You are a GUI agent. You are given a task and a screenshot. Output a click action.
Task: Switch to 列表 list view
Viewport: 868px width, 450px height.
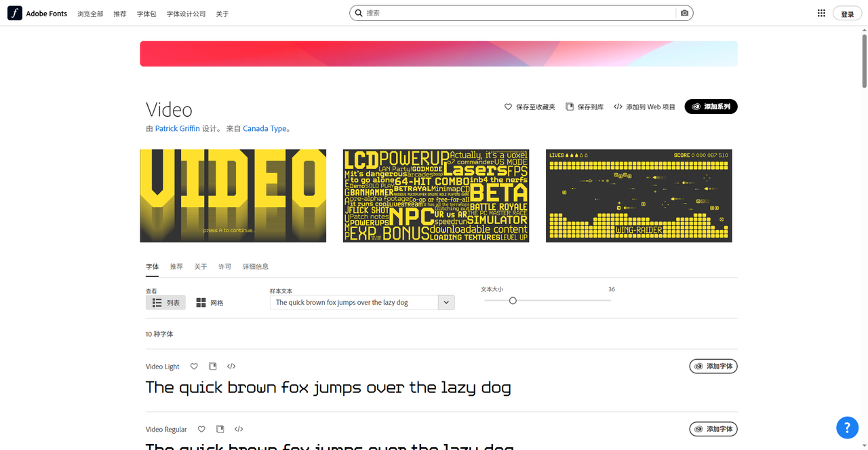click(165, 303)
